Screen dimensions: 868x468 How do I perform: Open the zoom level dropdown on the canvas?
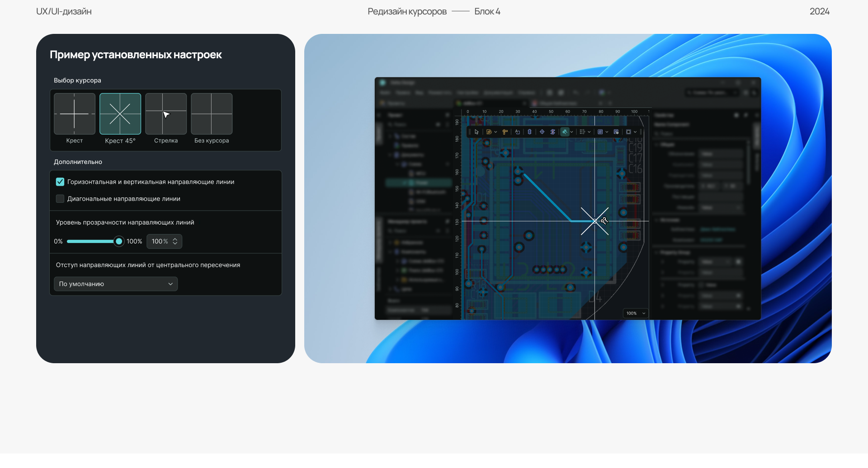pos(635,313)
